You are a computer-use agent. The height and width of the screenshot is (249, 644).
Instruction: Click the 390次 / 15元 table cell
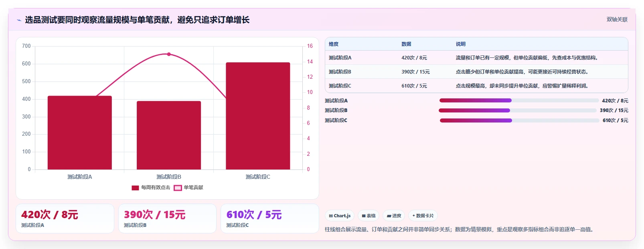click(x=415, y=72)
